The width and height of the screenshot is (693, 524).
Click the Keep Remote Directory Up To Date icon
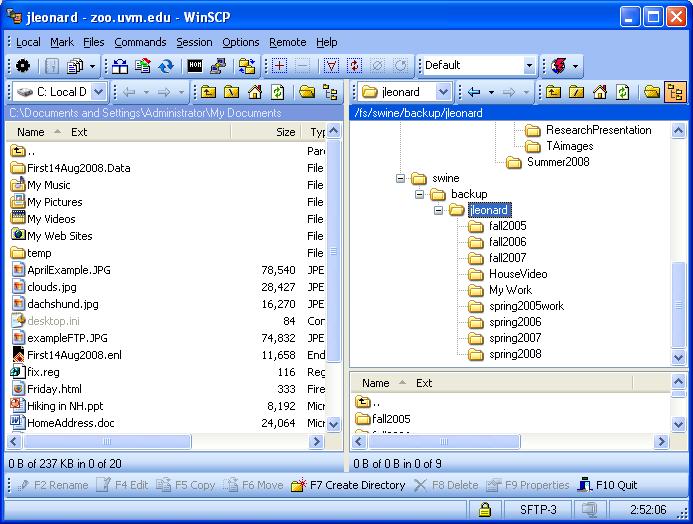point(143,66)
